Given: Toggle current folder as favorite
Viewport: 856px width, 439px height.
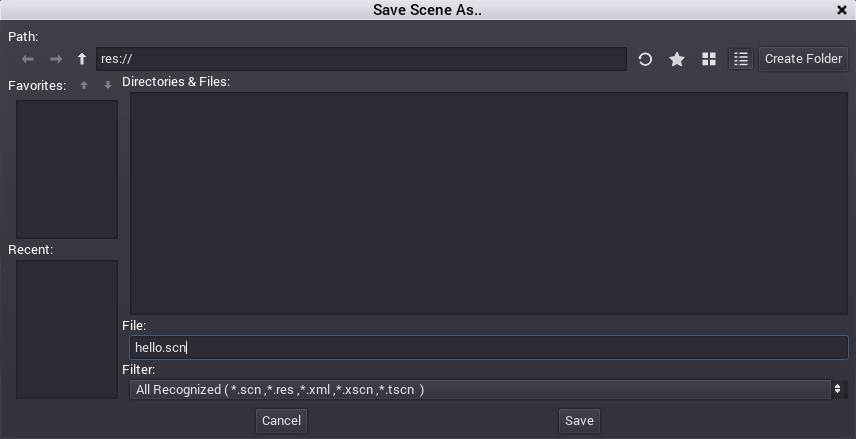Looking at the screenshot, I should click(x=677, y=59).
